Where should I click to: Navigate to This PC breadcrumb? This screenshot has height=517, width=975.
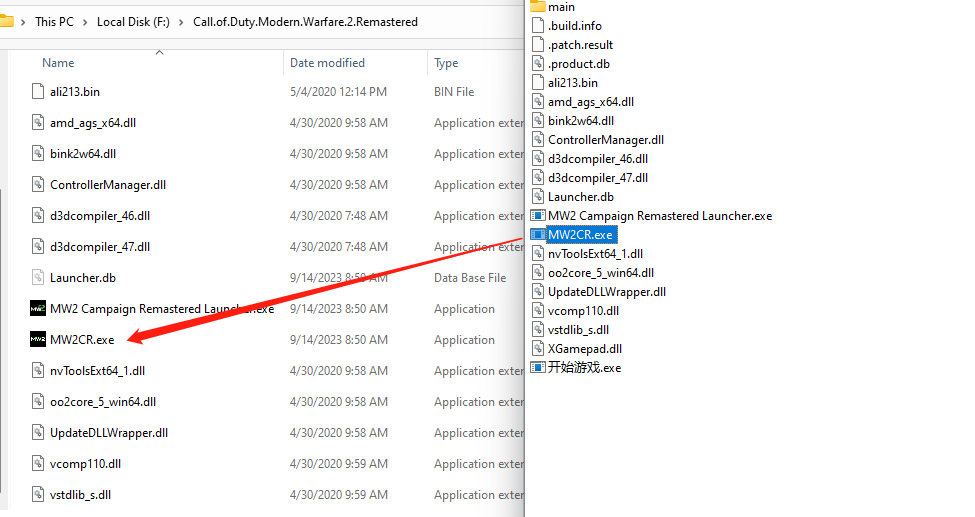54,22
